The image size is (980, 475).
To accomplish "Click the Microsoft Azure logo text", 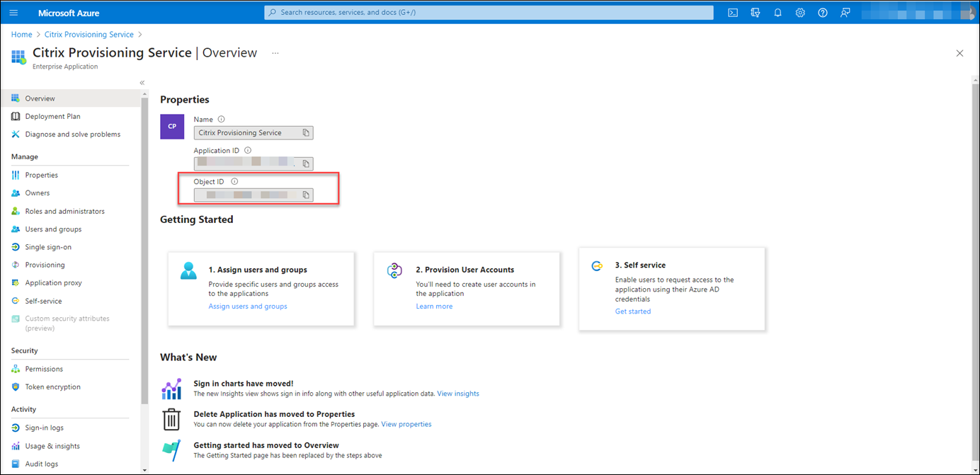I will point(69,13).
